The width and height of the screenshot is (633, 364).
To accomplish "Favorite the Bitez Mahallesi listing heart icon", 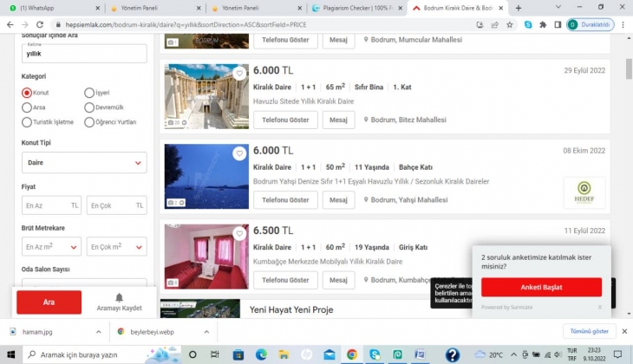I will [239, 74].
